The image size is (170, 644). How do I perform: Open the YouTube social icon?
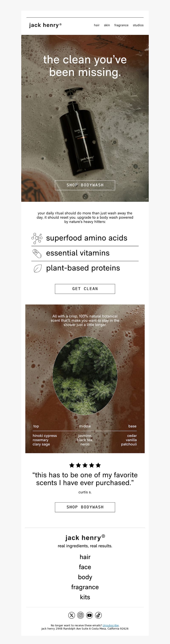89,615
